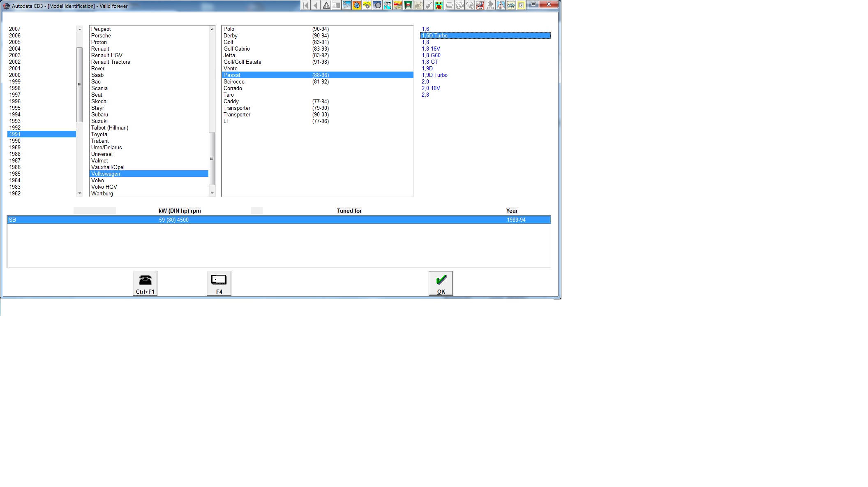
Task: Click the green vehicle lift icon
Action: (x=408, y=5)
